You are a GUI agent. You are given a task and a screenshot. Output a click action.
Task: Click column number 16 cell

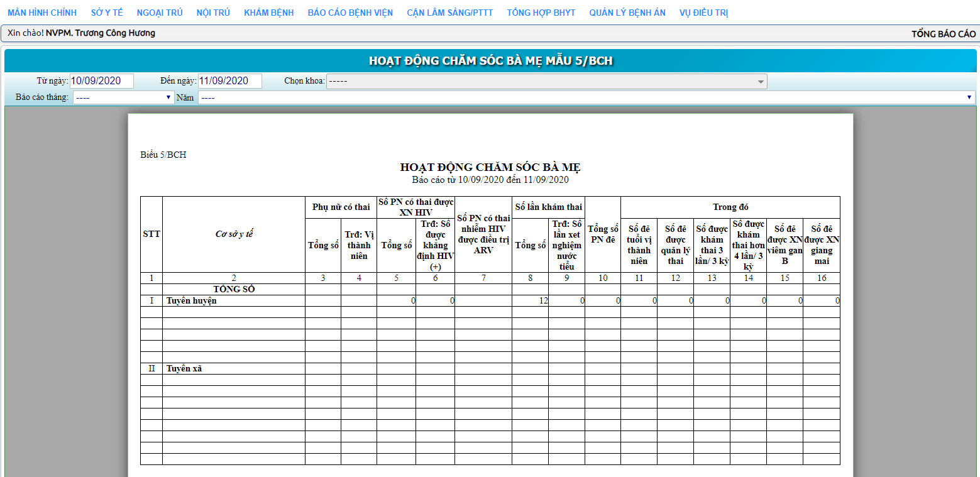click(822, 278)
